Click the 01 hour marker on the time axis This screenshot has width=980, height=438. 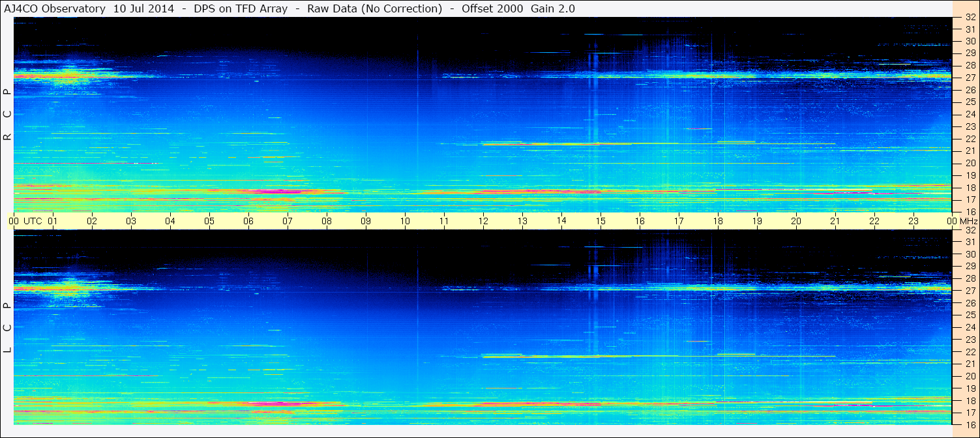pyautogui.click(x=53, y=221)
